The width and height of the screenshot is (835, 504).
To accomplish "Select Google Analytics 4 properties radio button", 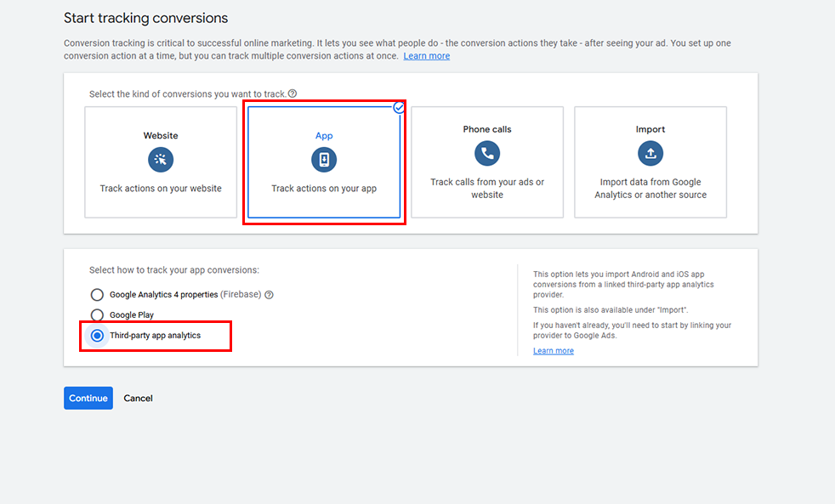I will pos(97,295).
